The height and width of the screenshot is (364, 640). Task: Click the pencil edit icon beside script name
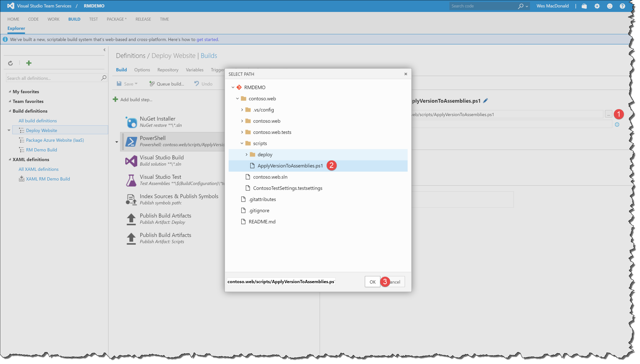[485, 101]
